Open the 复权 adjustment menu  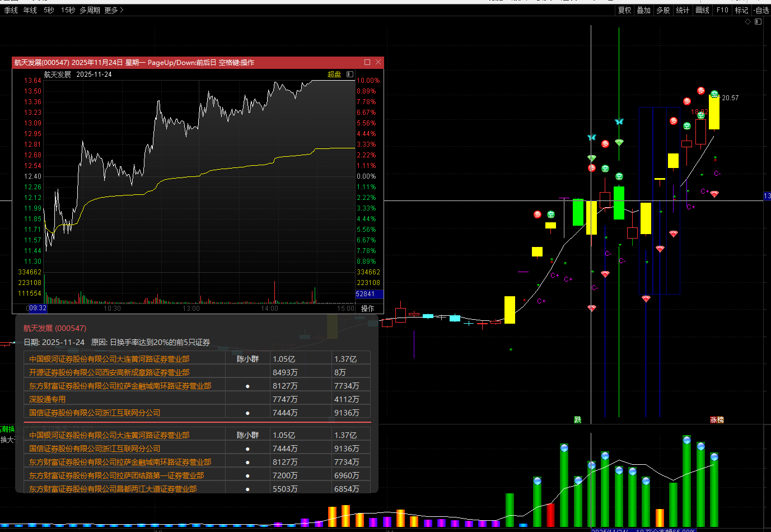click(624, 10)
